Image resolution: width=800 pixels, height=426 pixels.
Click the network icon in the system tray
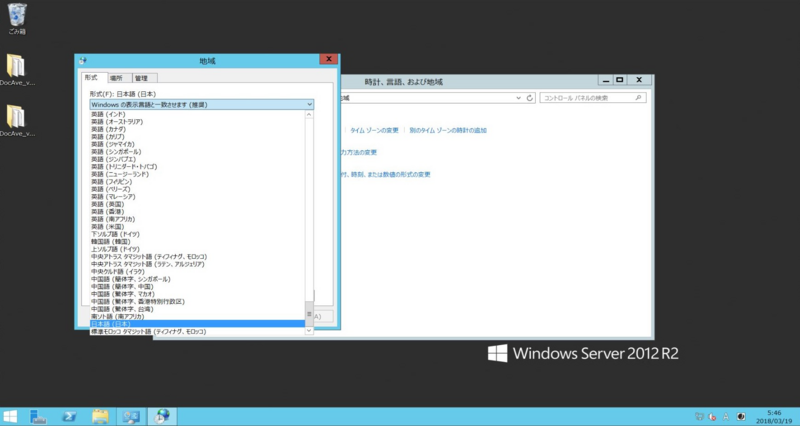[x=699, y=417]
